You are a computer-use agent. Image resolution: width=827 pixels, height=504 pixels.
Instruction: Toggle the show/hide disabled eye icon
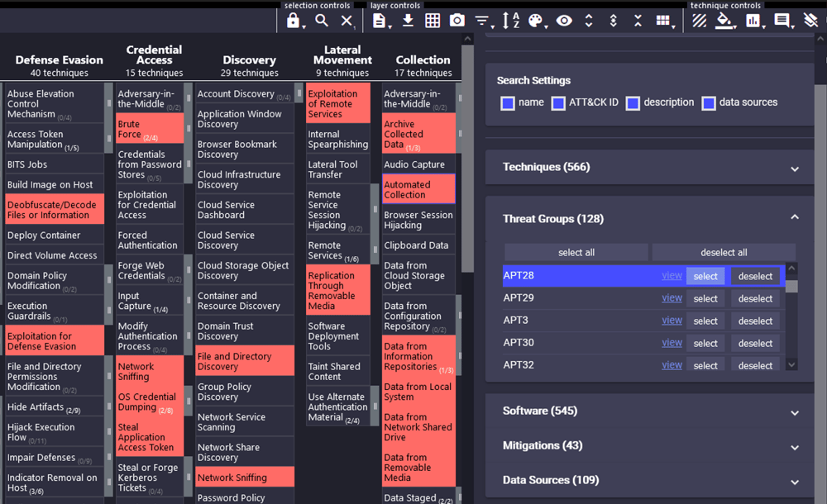pyautogui.click(x=564, y=21)
